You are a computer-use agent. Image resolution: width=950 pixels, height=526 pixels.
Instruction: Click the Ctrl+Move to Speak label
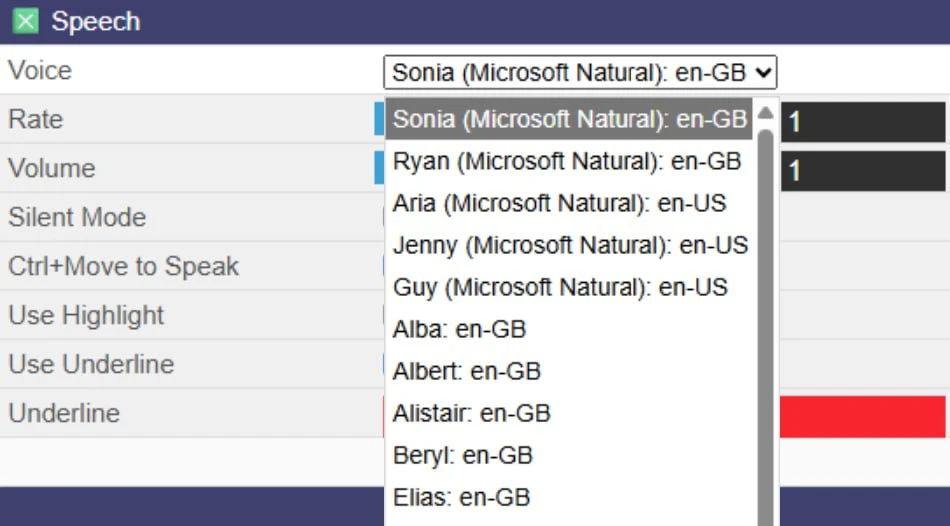(x=124, y=266)
